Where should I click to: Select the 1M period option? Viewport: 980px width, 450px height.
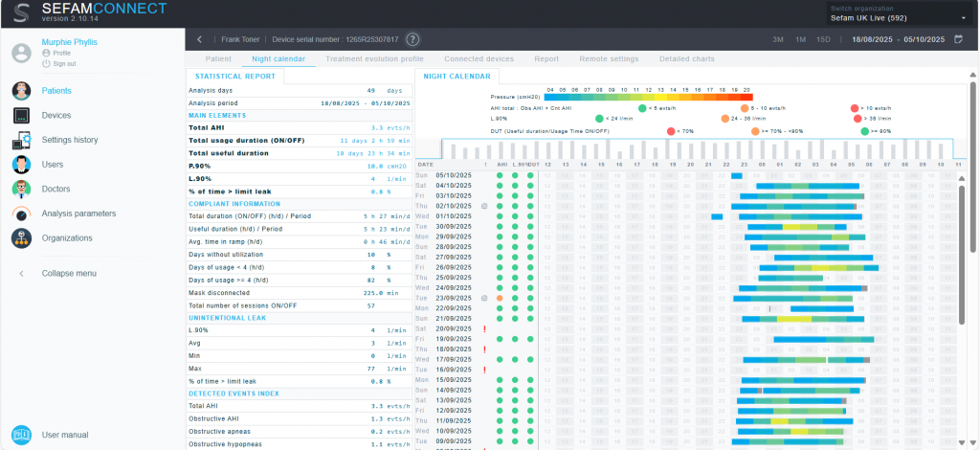coord(800,39)
